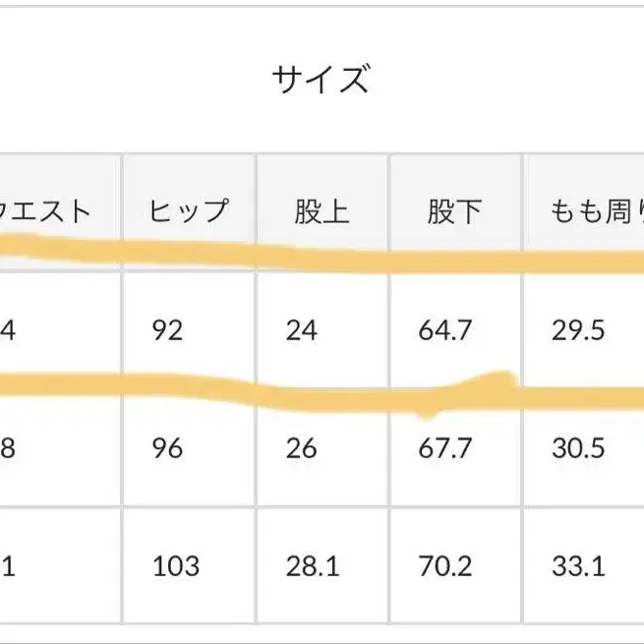Click the 股下 column header
Viewport: 644px width, 644px height.
pos(454,211)
